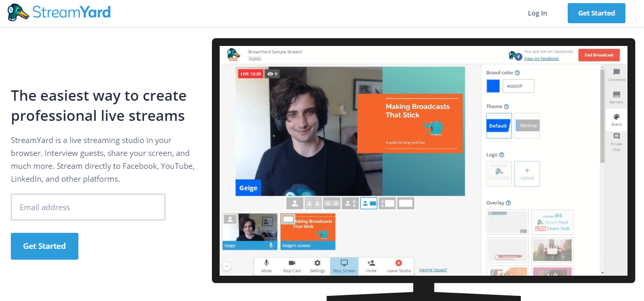644x301 pixels.
Task: Click the Invite guest icon
Action: pos(371,263)
